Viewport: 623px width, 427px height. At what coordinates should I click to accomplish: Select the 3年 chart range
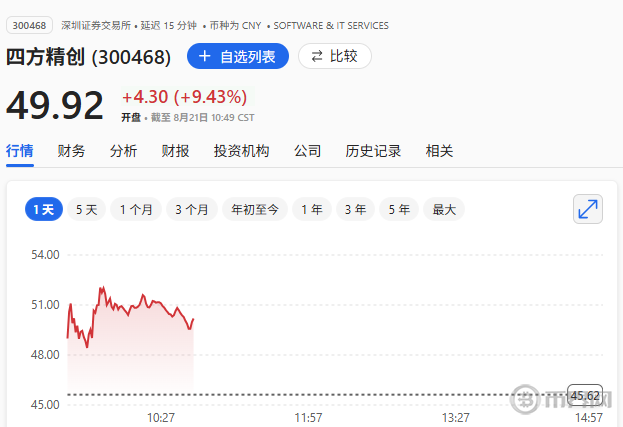[x=355, y=209]
